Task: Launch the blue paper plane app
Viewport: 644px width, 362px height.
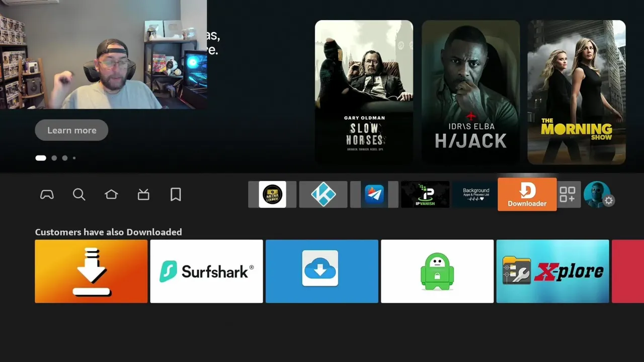Action: point(374,195)
